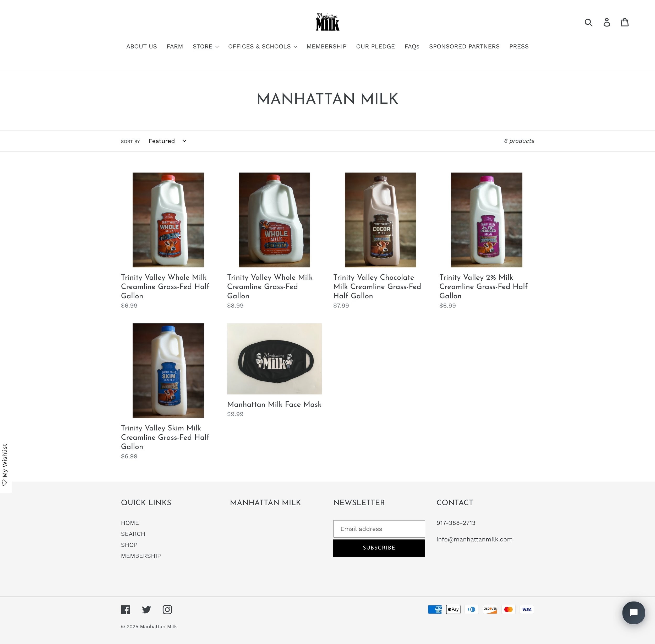Open the Twitter bird icon
The width and height of the screenshot is (655, 644).
point(146,609)
